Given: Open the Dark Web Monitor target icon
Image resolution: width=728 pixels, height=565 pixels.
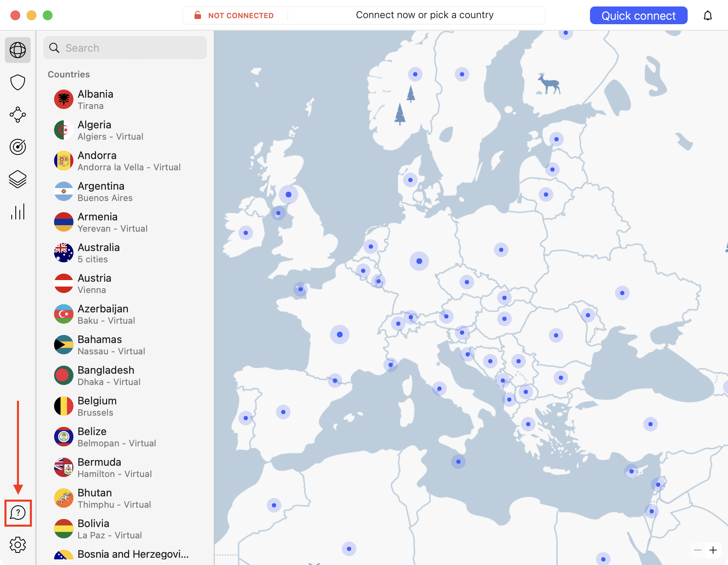Looking at the screenshot, I should [x=18, y=147].
